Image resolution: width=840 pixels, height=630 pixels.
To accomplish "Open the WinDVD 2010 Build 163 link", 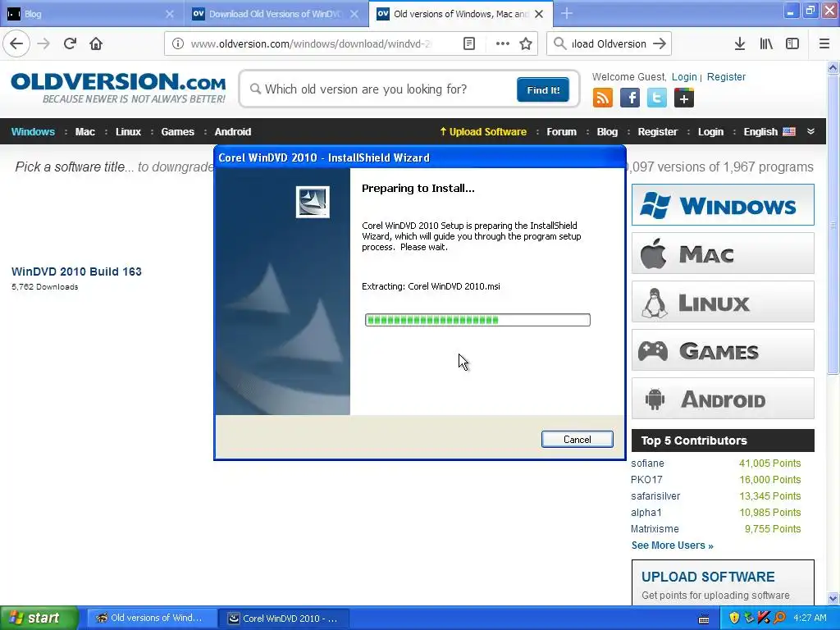I will coord(76,272).
